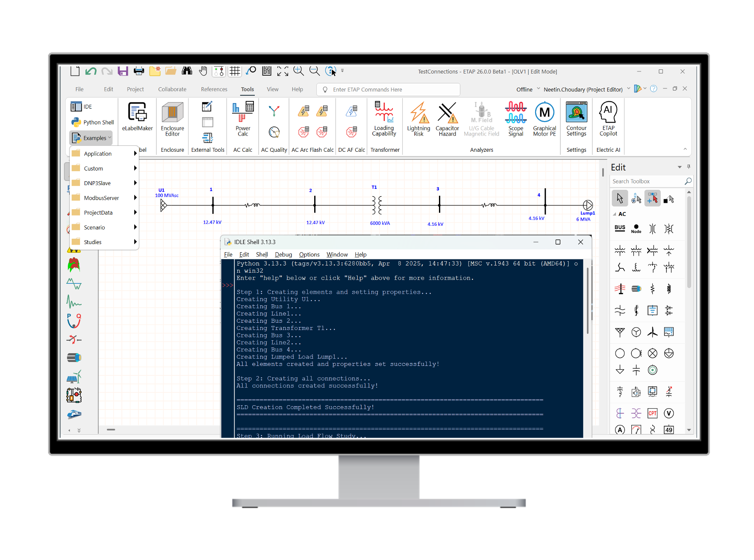
Task: Open the Edit panel options dropdown
Action: (679, 167)
